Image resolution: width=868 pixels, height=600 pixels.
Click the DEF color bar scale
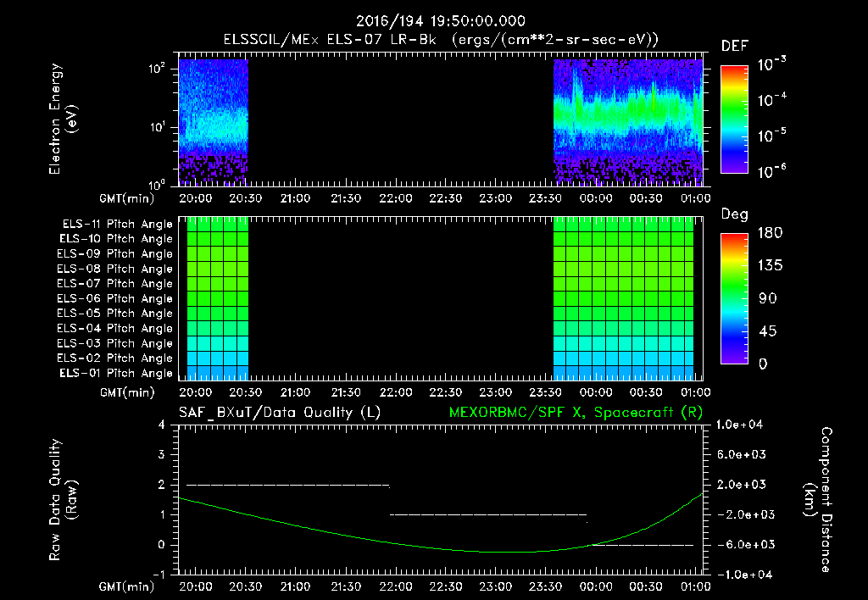[x=734, y=119]
